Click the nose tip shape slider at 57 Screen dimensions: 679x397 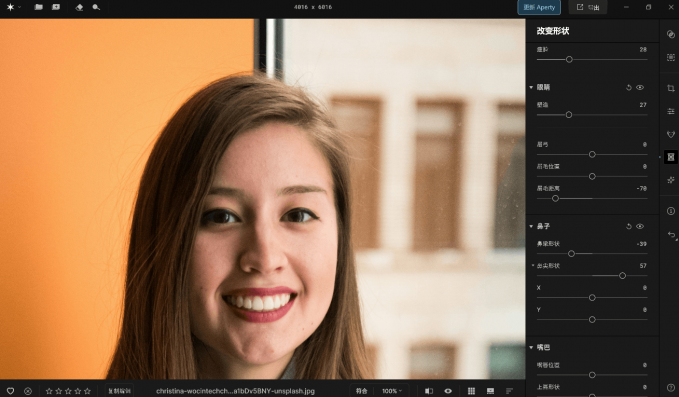(592, 276)
